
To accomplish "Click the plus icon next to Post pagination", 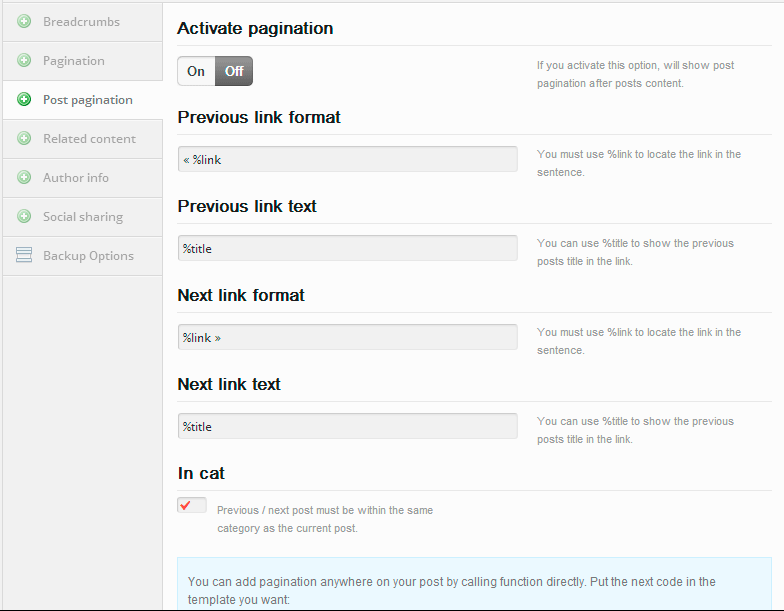I will tap(24, 100).
